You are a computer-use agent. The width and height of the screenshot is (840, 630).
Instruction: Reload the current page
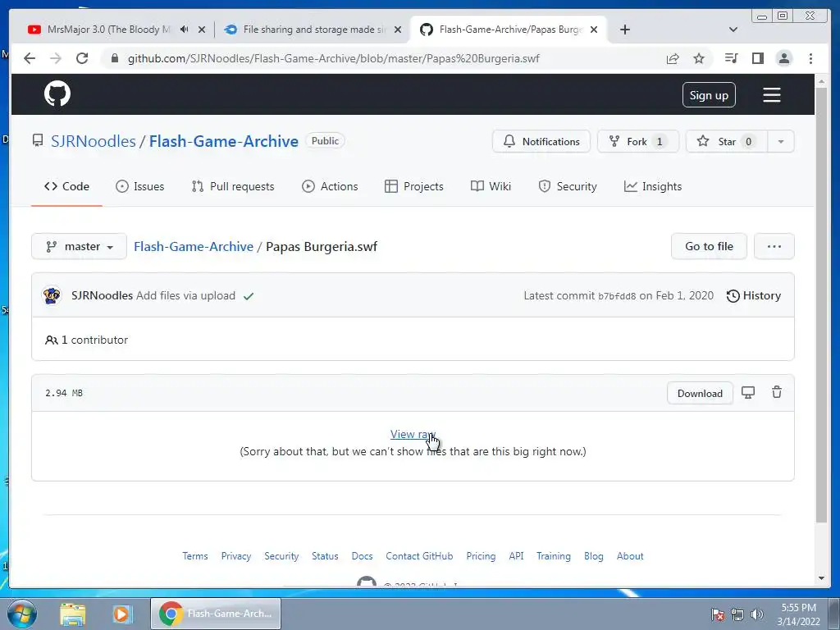(82, 58)
